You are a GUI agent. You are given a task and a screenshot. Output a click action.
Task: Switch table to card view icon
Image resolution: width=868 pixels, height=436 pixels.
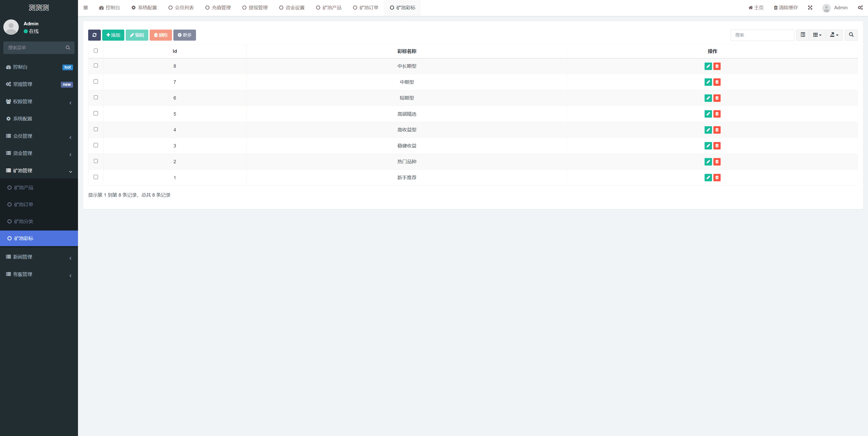pos(803,35)
